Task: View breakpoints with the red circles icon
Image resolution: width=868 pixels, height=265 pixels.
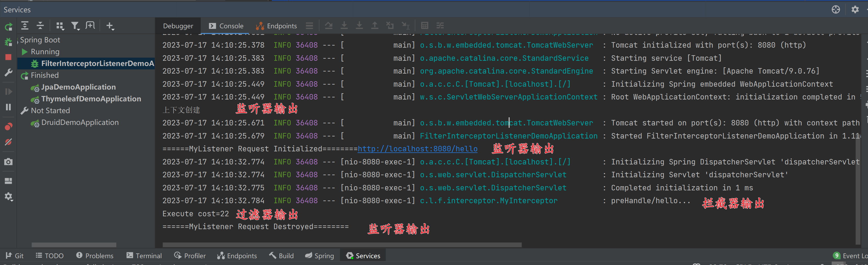Action: pos(8,126)
